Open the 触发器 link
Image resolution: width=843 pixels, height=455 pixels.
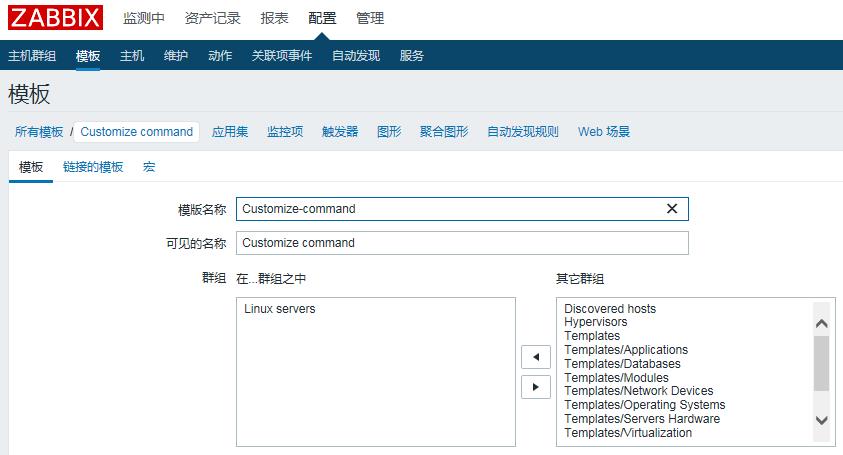tap(340, 132)
